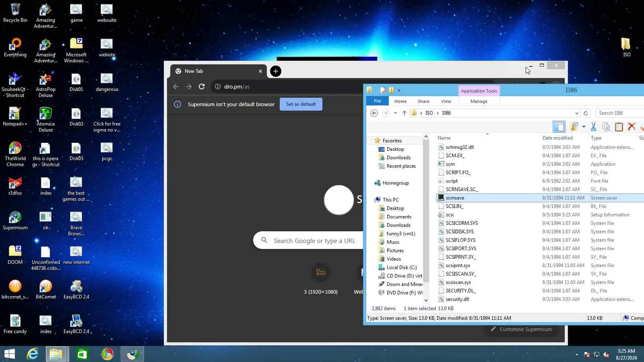Open the Start menu
Image resolution: width=644 pixels, height=362 pixels.
pos(9,354)
